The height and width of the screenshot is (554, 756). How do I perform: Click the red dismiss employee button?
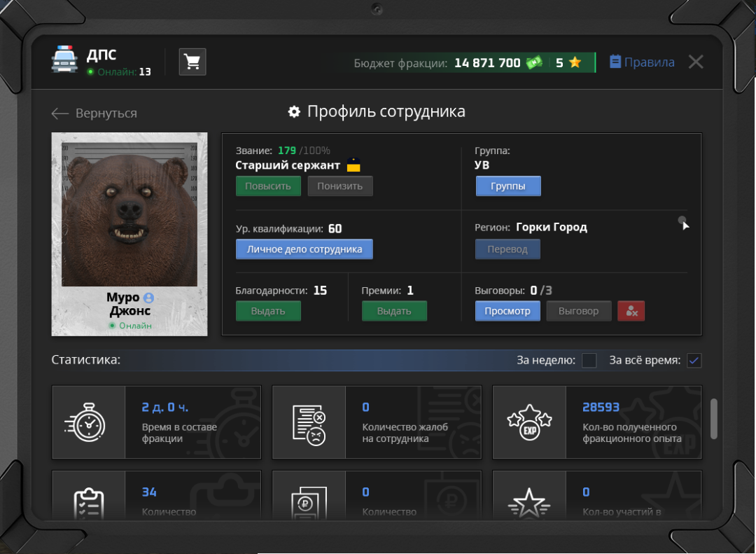click(631, 311)
